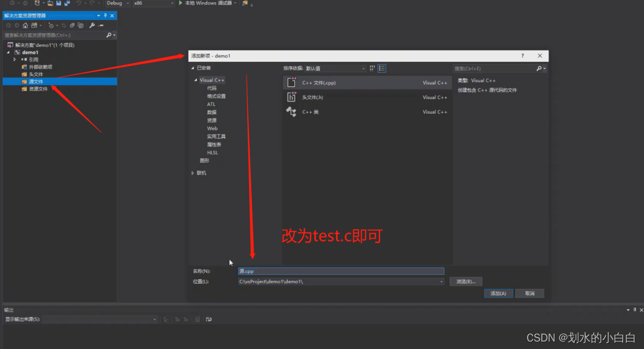644x349 pixels.
Task: Click the 添加(A) add button
Action: point(498,294)
